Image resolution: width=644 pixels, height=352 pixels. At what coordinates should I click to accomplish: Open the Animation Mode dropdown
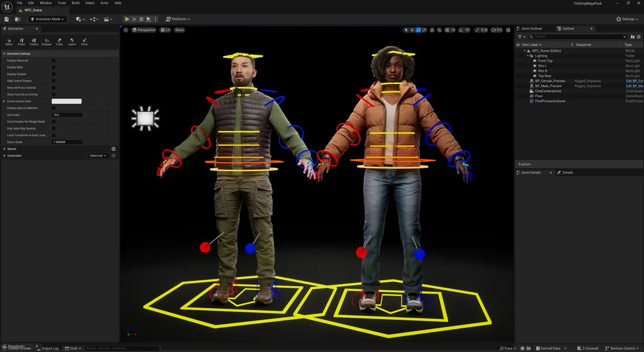48,19
